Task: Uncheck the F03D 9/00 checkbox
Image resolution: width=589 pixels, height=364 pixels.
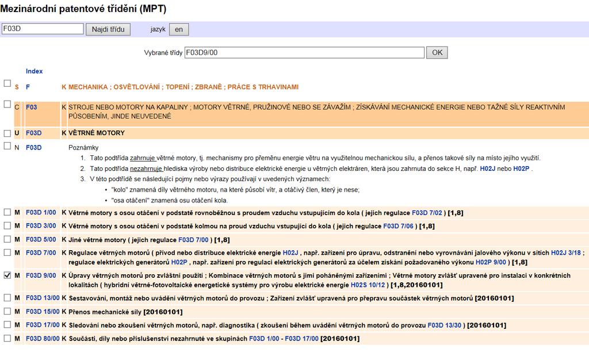Action: click(x=7, y=275)
